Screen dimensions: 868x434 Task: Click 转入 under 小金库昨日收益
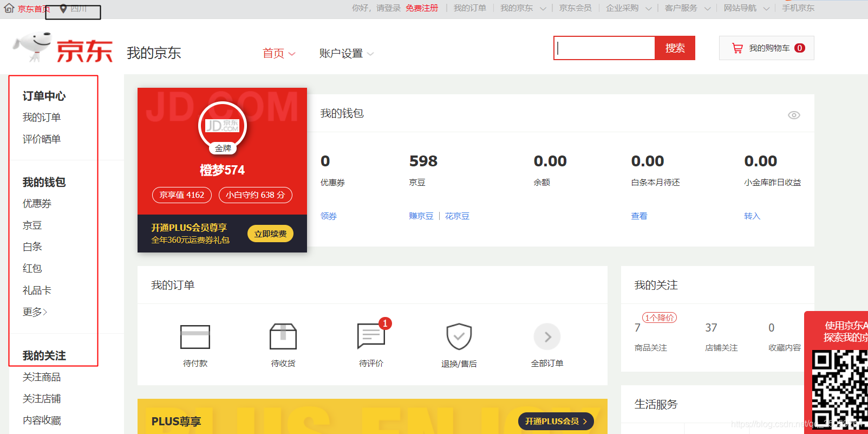pyautogui.click(x=752, y=216)
